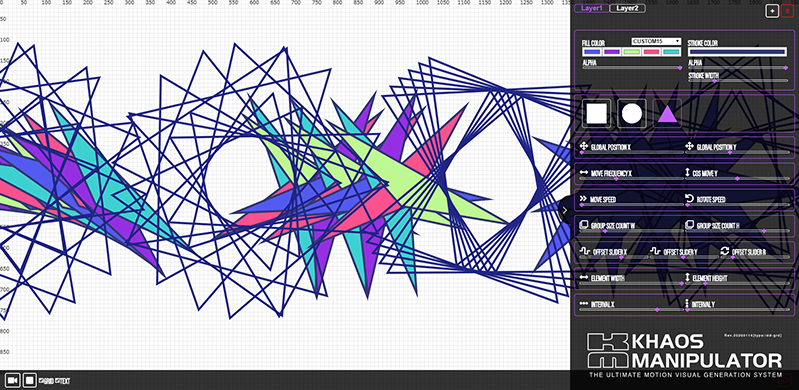Image resolution: width=799 pixels, height=390 pixels.
Task: Click the video camera record icon
Action: [13, 380]
